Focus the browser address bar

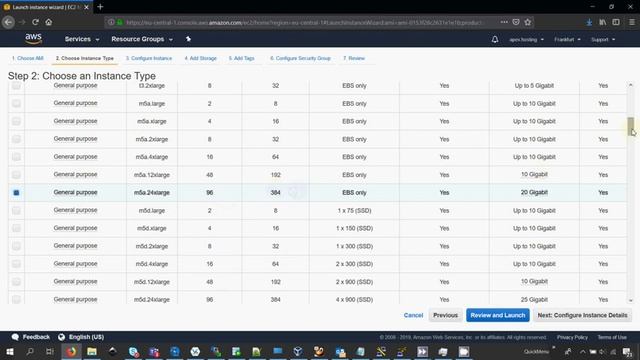pyautogui.click(x=304, y=22)
